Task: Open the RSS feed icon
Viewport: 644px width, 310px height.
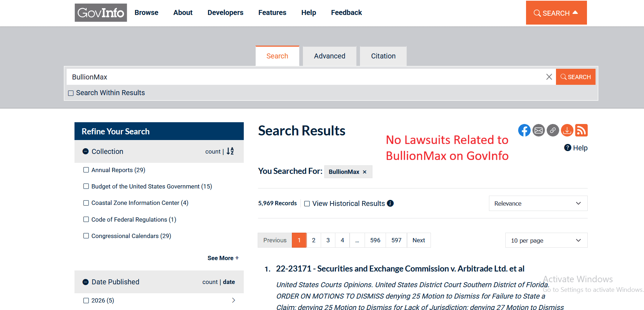Action: click(581, 130)
